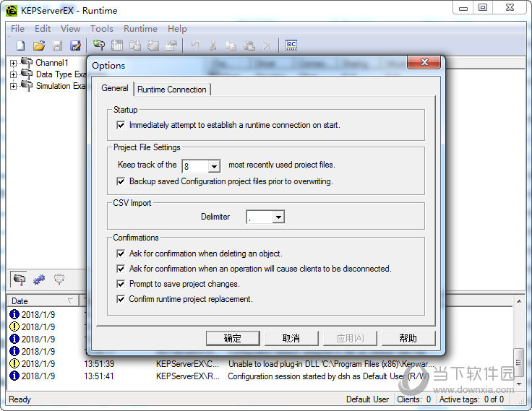
Task: Toggle backup saved Configuration project files checkbox
Action: point(121,181)
